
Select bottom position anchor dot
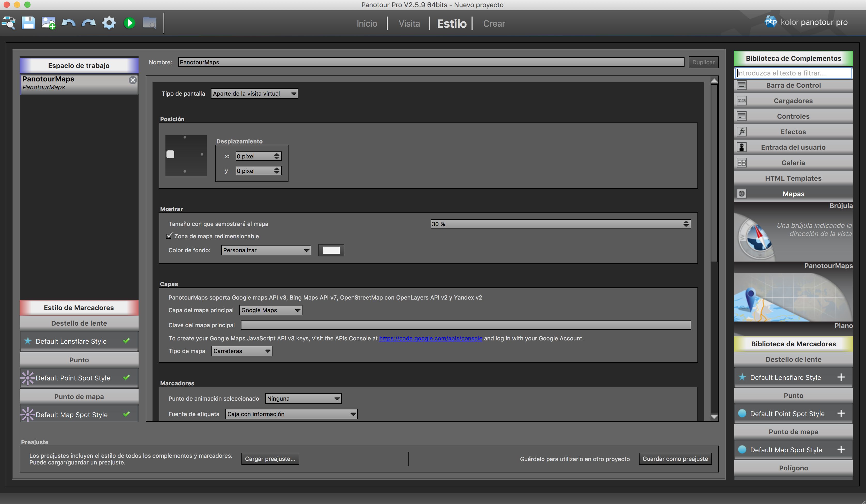click(x=185, y=171)
